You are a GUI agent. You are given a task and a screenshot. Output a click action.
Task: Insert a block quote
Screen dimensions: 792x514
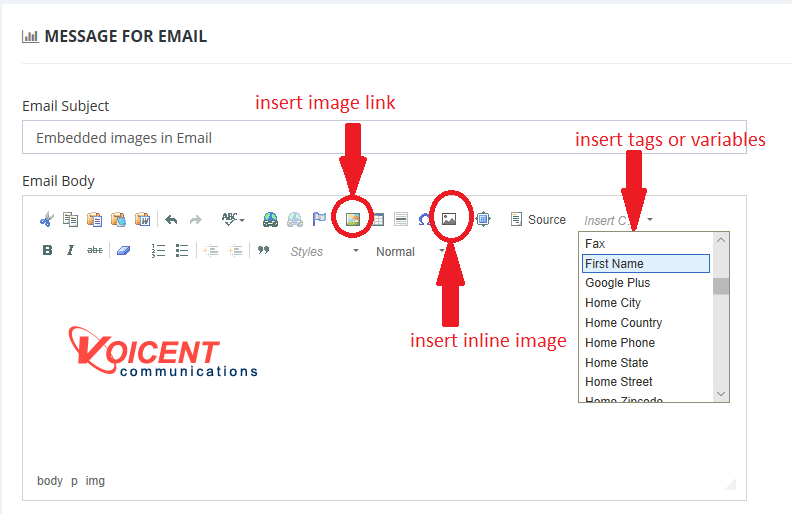coord(263,251)
